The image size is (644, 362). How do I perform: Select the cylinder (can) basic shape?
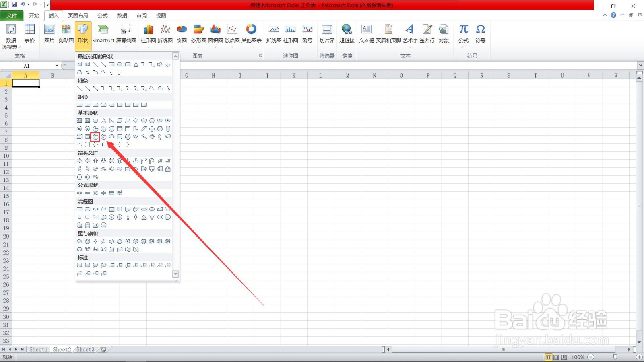[x=168, y=129]
